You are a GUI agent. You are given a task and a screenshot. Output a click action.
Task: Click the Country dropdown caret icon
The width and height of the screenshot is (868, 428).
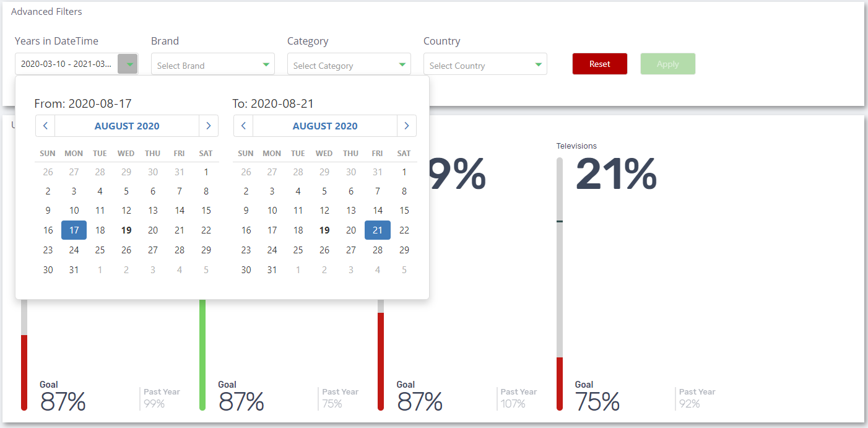pyautogui.click(x=537, y=64)
